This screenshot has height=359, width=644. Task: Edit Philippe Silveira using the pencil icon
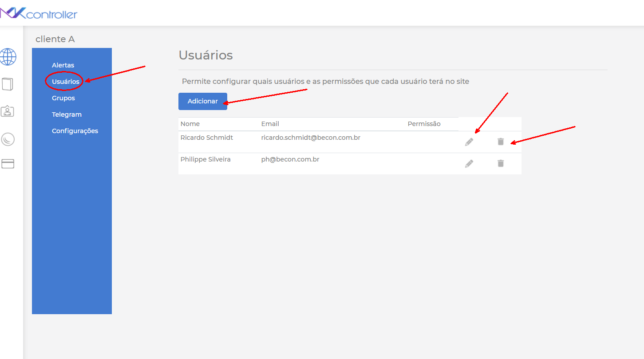click(469, 163)
